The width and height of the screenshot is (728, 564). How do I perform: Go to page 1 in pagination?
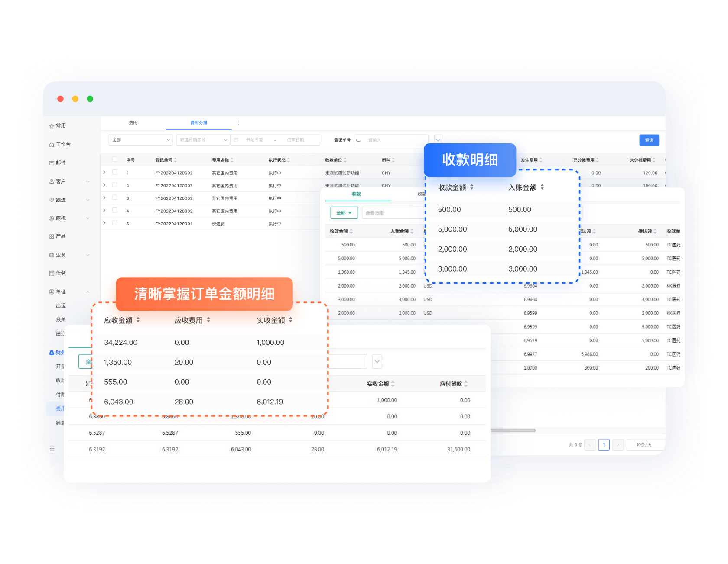click(x=604, y=445)
